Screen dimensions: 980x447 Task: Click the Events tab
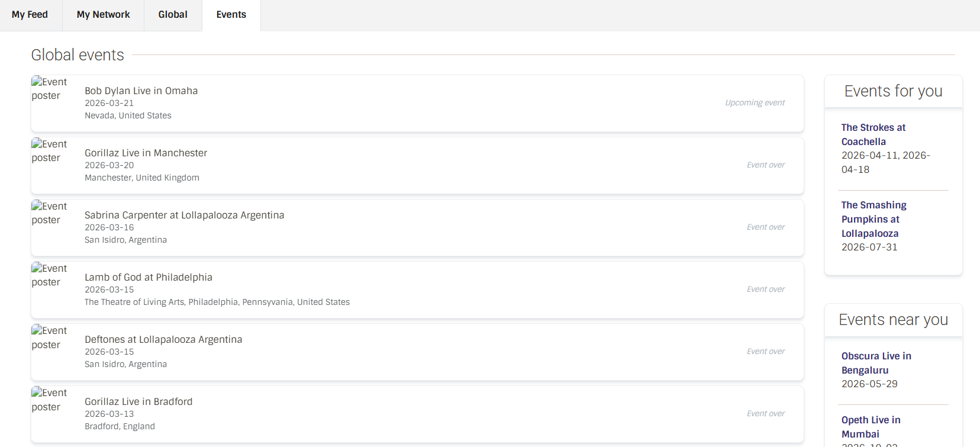231,15
